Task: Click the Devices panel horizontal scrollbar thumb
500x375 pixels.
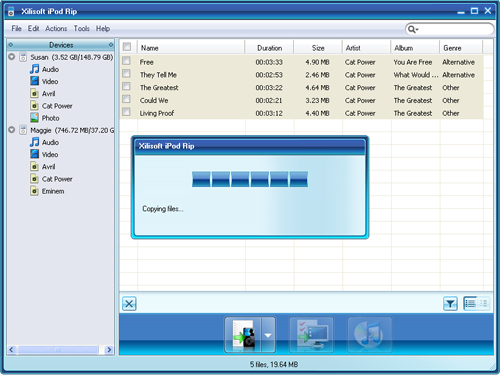Action: pyautogui.click(x=58, y=350)
